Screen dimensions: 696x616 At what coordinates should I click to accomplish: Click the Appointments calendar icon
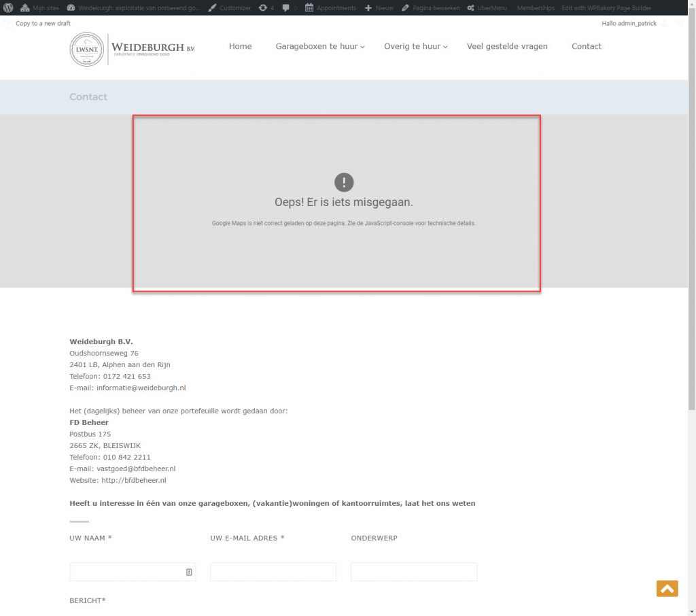(x=310, y=7)
